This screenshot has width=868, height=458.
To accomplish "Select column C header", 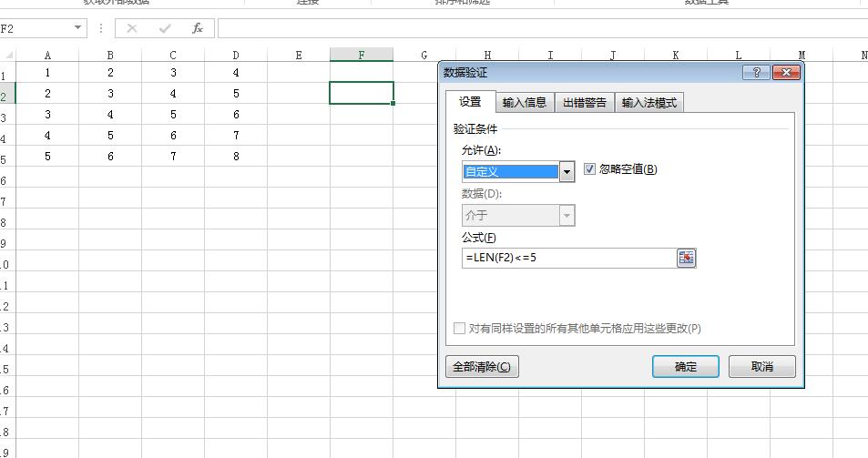I will pyautogui.click(x=173, y=55).
